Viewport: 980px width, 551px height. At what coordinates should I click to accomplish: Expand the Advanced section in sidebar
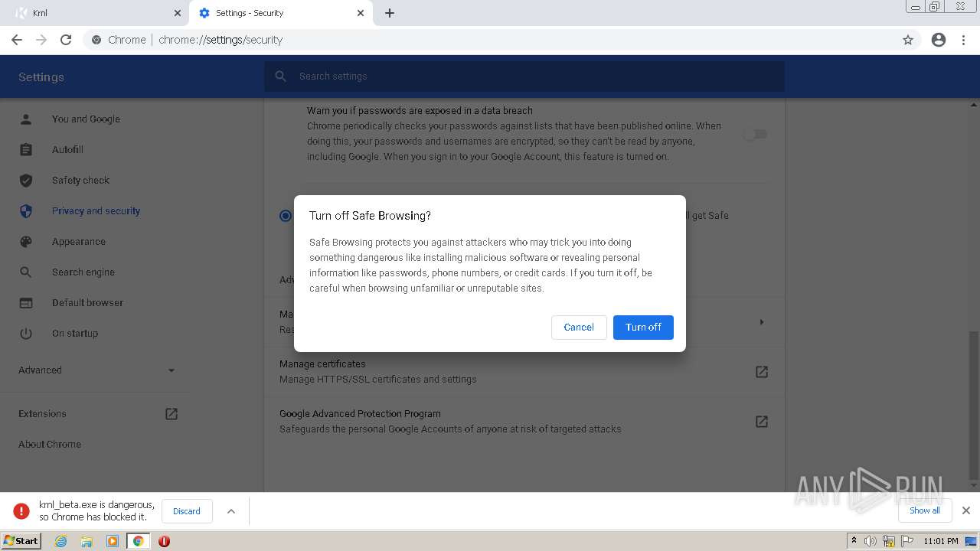[x=96, y=370]
